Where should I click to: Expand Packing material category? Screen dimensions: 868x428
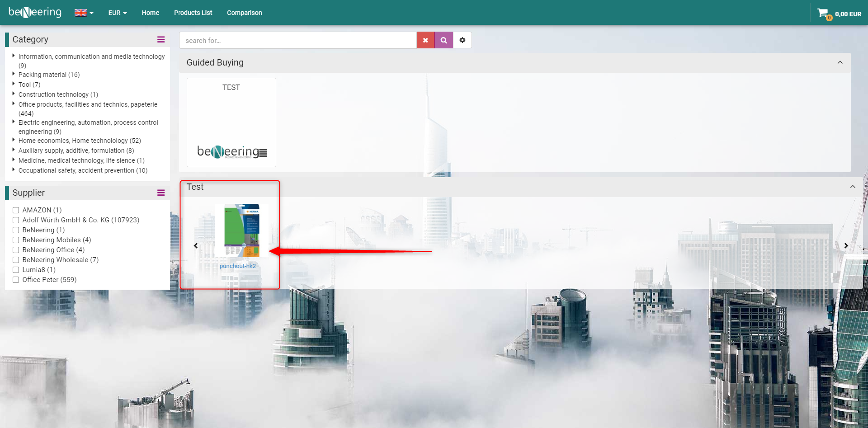[x=14, y=74]
